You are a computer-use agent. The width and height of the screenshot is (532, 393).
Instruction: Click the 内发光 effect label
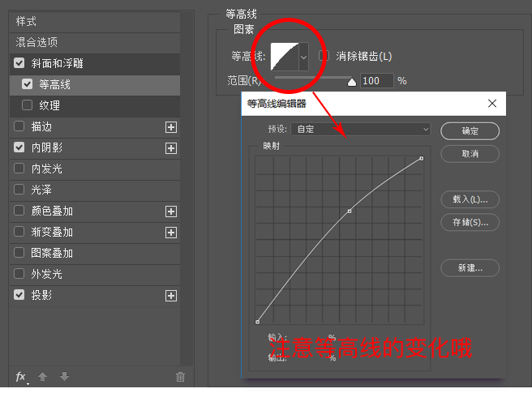pyautogui.click(x=47, y=169)
